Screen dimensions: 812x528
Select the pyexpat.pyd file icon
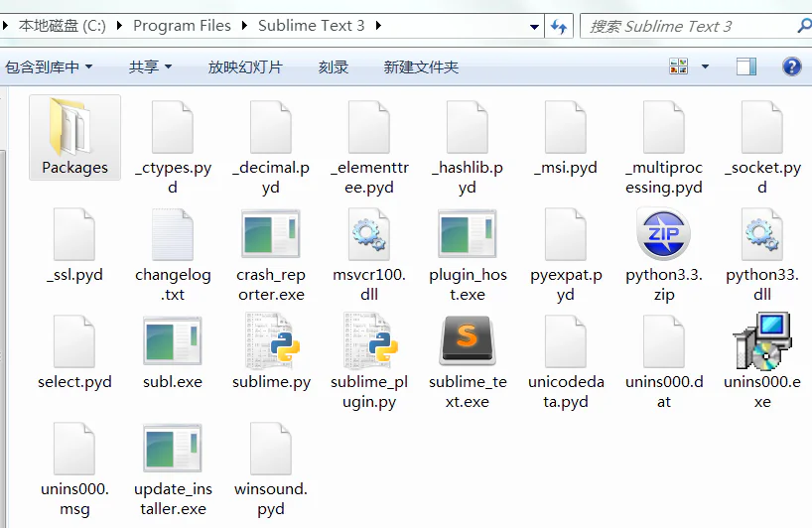(x=566, y=234)
